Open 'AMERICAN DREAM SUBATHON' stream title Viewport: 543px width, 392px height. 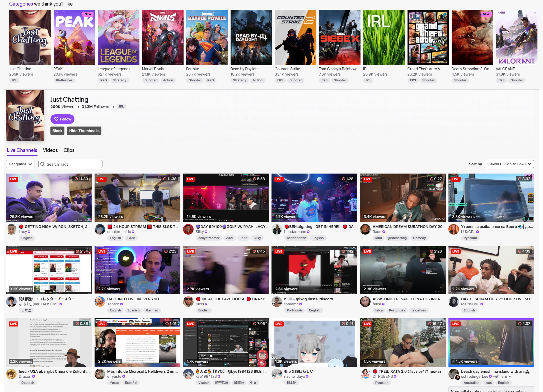(x=409, y=227)
